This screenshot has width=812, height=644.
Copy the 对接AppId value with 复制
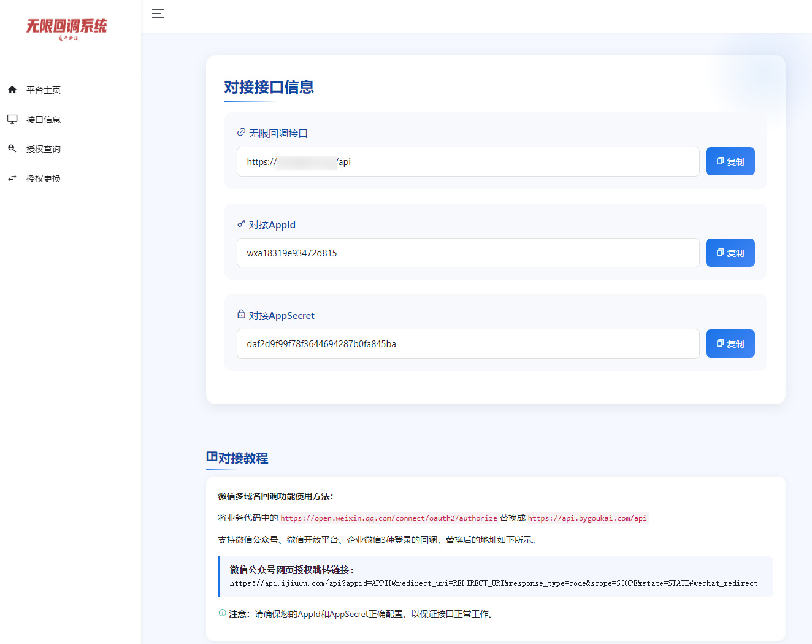[730, 253]
